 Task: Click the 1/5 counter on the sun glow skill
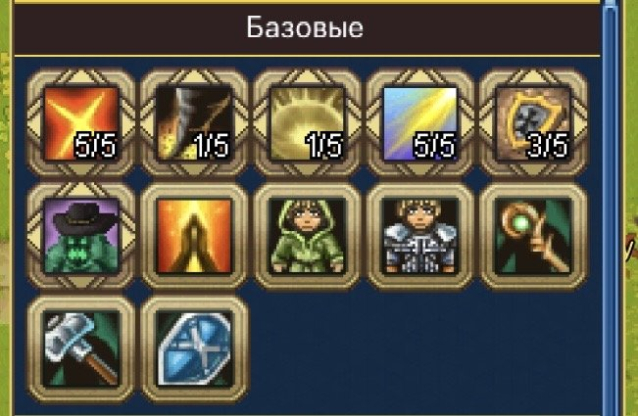[324, 146]
